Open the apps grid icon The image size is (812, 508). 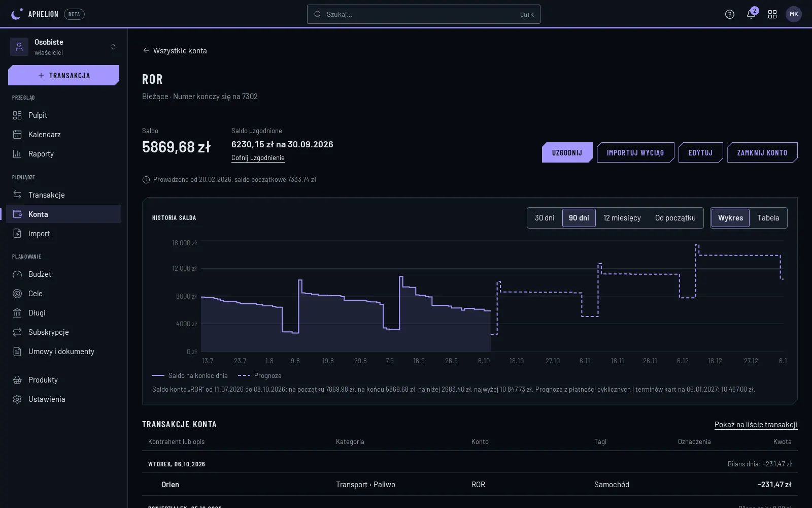pos(772,14)
